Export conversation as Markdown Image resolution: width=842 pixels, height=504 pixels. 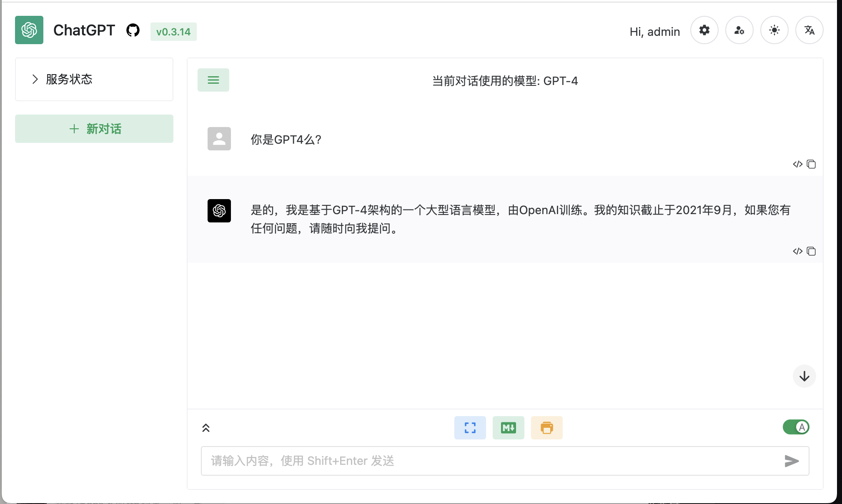[508, 428]
